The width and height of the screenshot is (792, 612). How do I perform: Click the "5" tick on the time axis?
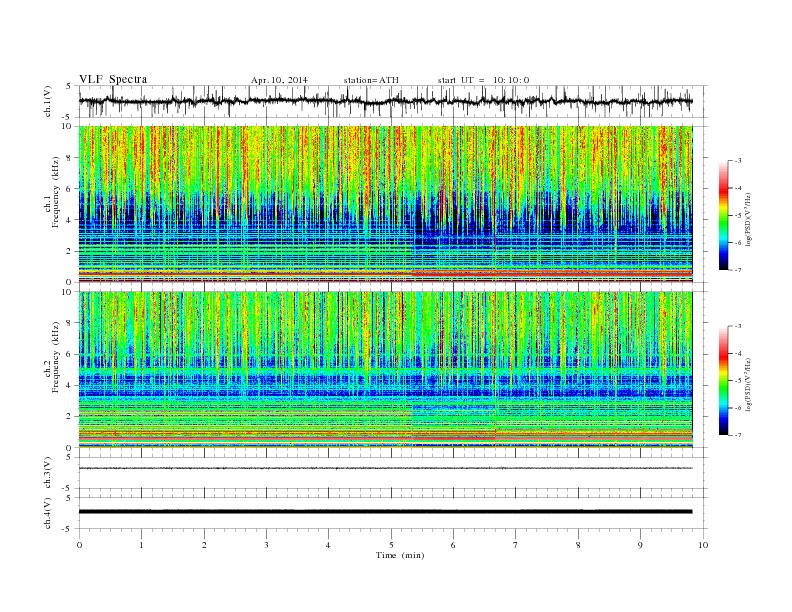391,545
